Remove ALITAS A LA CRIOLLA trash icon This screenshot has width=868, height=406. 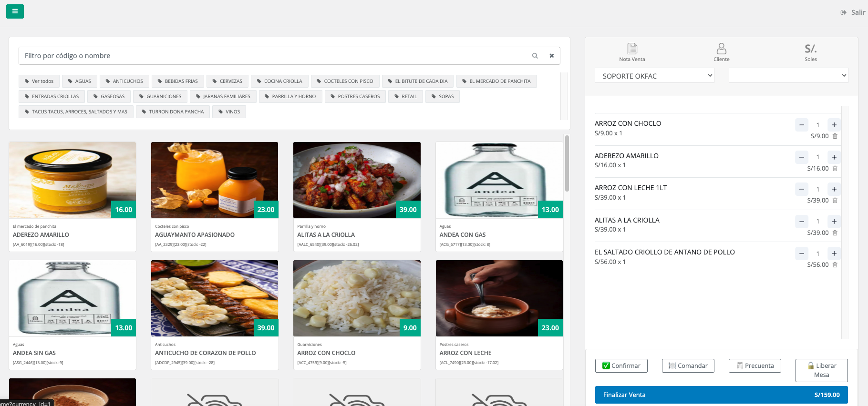(835, 233)
